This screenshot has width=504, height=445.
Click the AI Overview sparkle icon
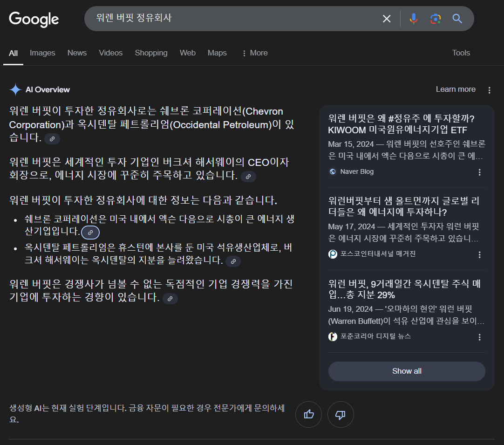pos(15,89)
